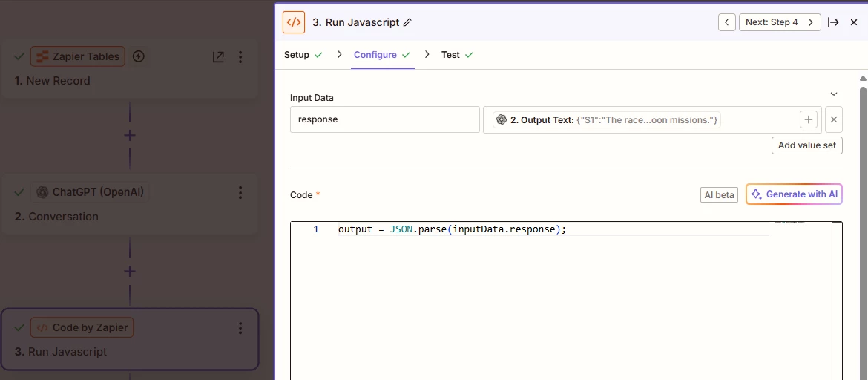Select the 3. Run Javascript step label
Viewport: 868px width, 380px height.
point(61,352)
